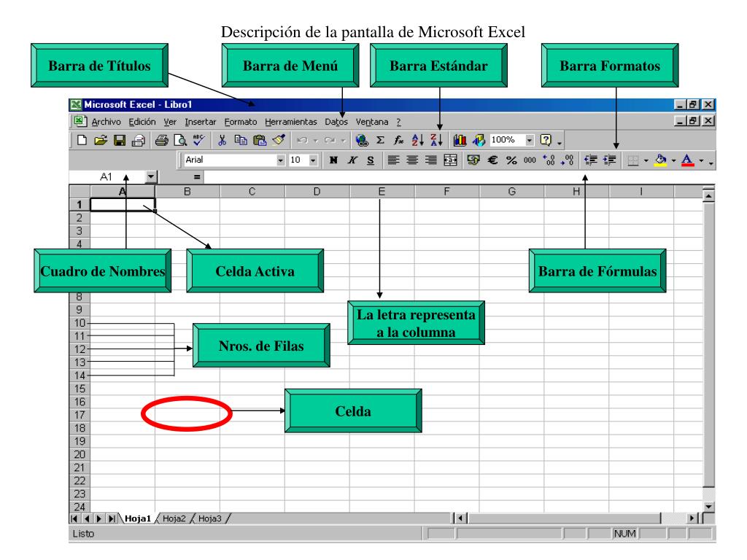Select the Format Painter brush icon

(x=279, y=139)
